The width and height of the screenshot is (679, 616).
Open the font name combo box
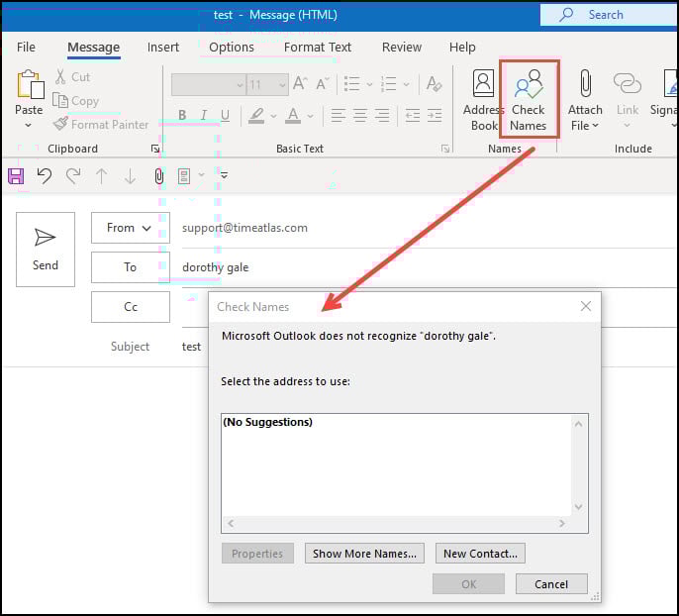[x=208, y=84]
